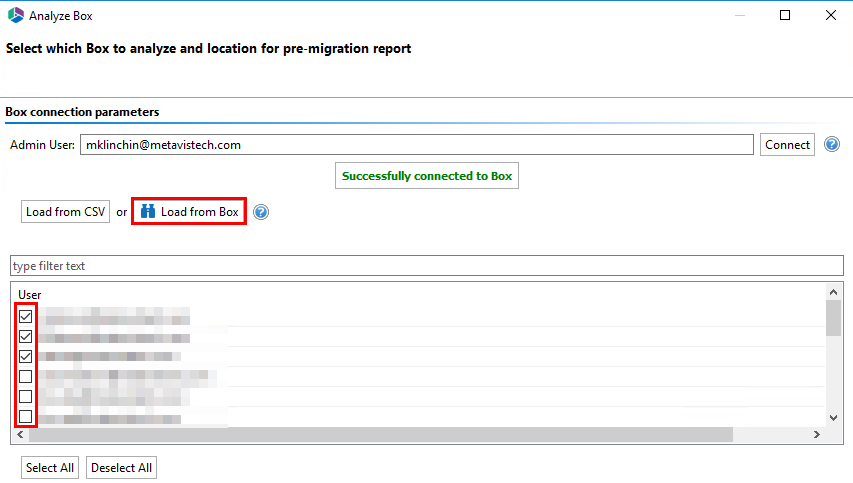Click the Analyze Box app logo in title bar
Image resolution: width=853 pixels, height=483 pixels.
[x=16, y=15]
